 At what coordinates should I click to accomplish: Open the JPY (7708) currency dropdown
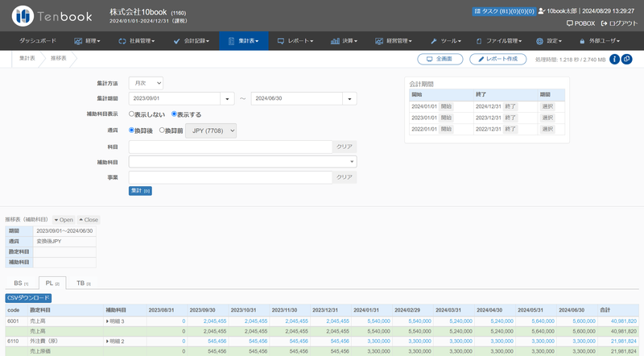pos(211,130)
